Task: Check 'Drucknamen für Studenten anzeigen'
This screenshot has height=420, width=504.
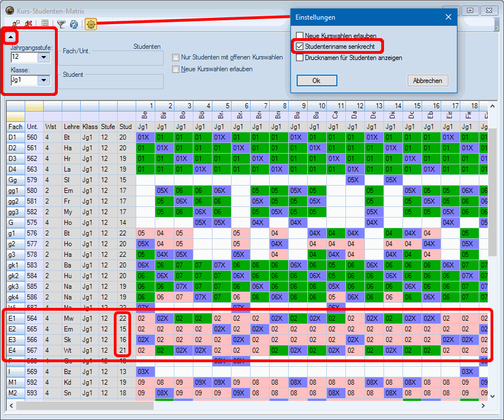Action: pyautogui.click(x=300, y=57)
